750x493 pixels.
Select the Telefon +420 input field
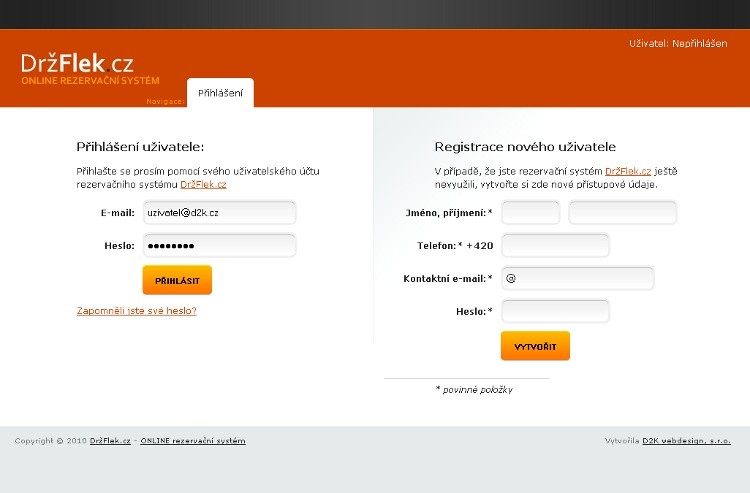(555, 246)
